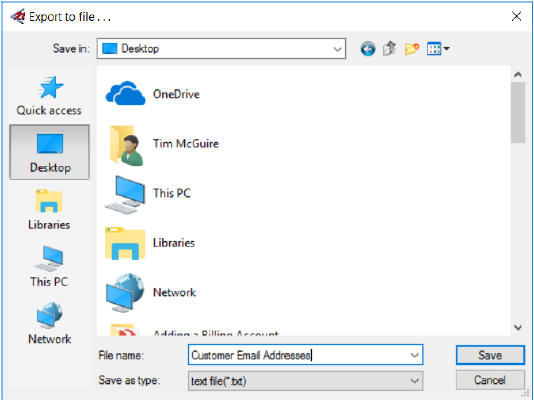Open Libraries from the sidebar
Screen dimensions: 534x401
tap(49, 210)
